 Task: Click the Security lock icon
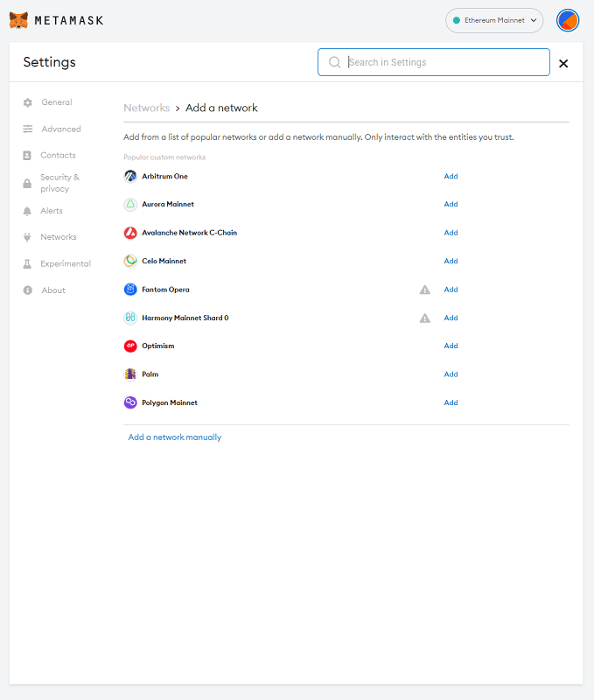click(x=27, y=184)
